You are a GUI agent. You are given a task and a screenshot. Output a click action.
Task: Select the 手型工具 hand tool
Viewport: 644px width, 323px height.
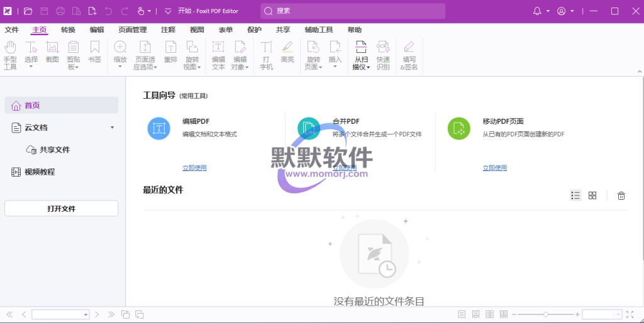[10, 54]
